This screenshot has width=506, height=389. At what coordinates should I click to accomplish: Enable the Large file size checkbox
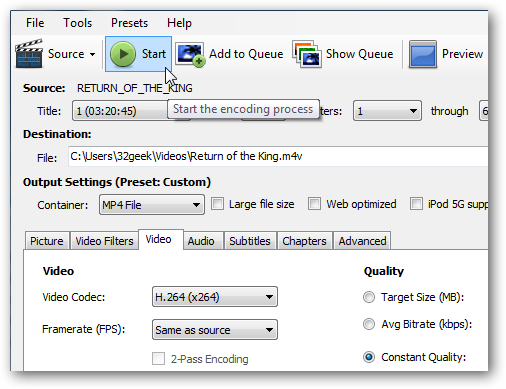point(217,204)
